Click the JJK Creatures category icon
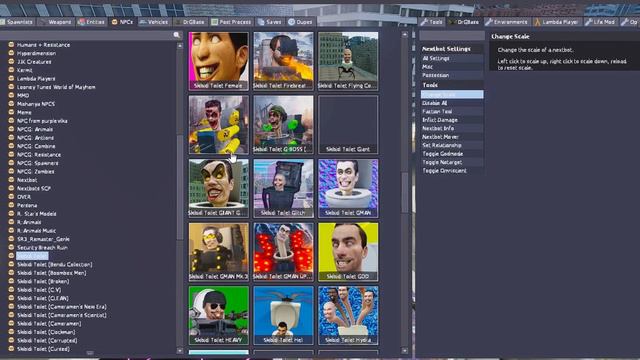Viewport: 640px width, 360px height. tap(11, 62)
